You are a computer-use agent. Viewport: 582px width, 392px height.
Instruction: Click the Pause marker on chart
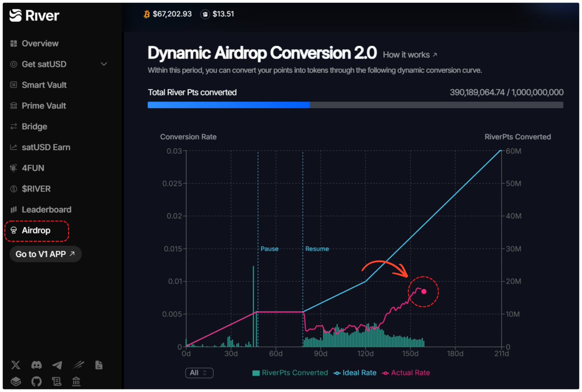pyautogui.click(x=270, y=249)
